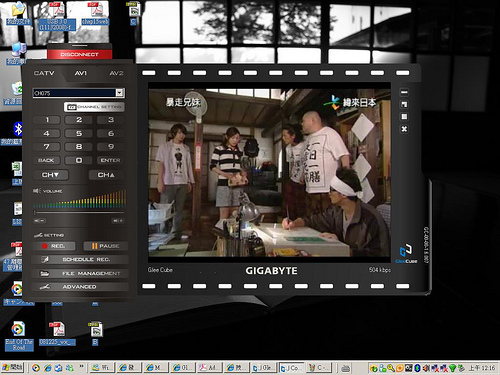Mute using the VOLUME speaker icon

[x=37, y=191]
